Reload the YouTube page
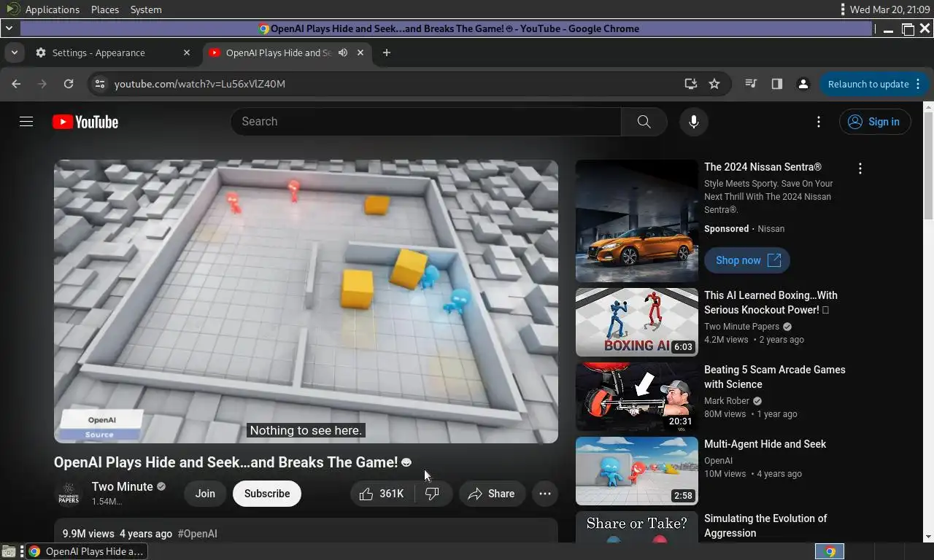Image resolution: width=934 pixels, height=560 pixels. coord(69,84)
